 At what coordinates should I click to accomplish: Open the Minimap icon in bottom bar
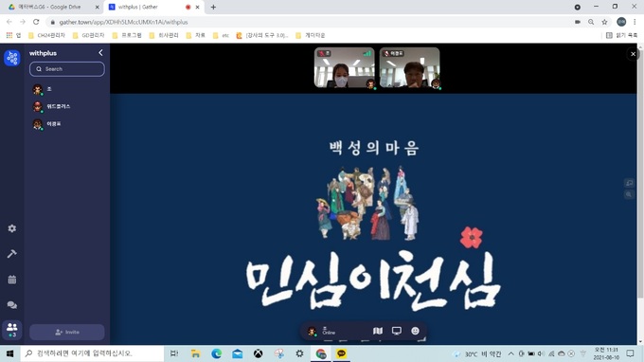(x=378, y=331)
